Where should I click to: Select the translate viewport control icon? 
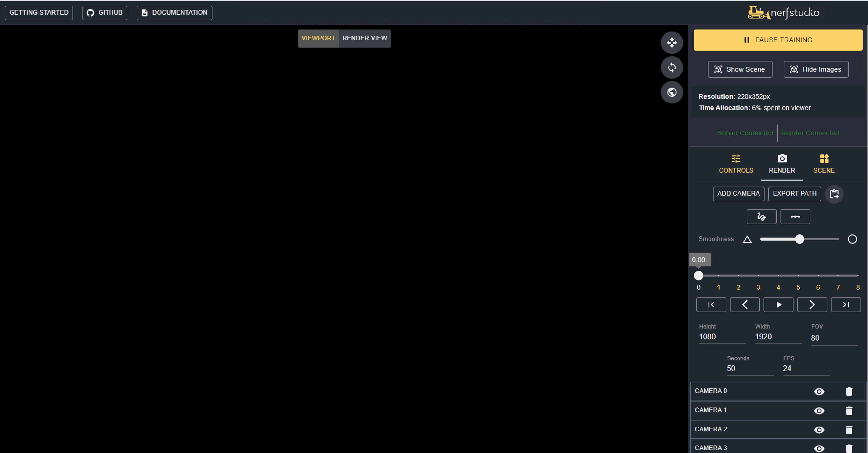point(672,43)
